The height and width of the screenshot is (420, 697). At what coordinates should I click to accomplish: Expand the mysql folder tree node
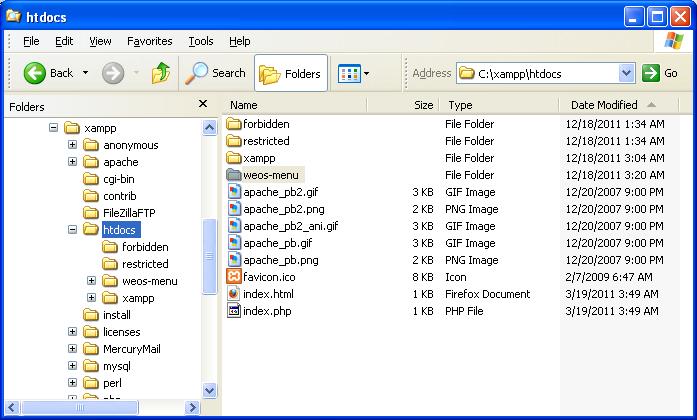(72, 366)
